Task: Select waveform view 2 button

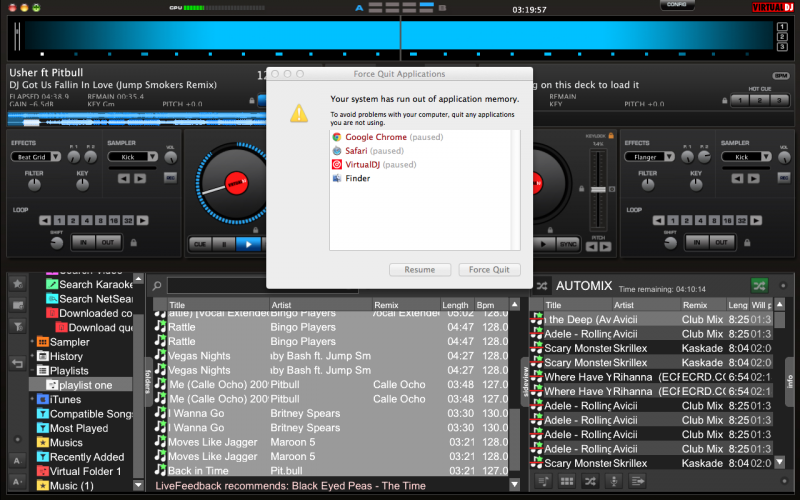Action: (782, 37)
